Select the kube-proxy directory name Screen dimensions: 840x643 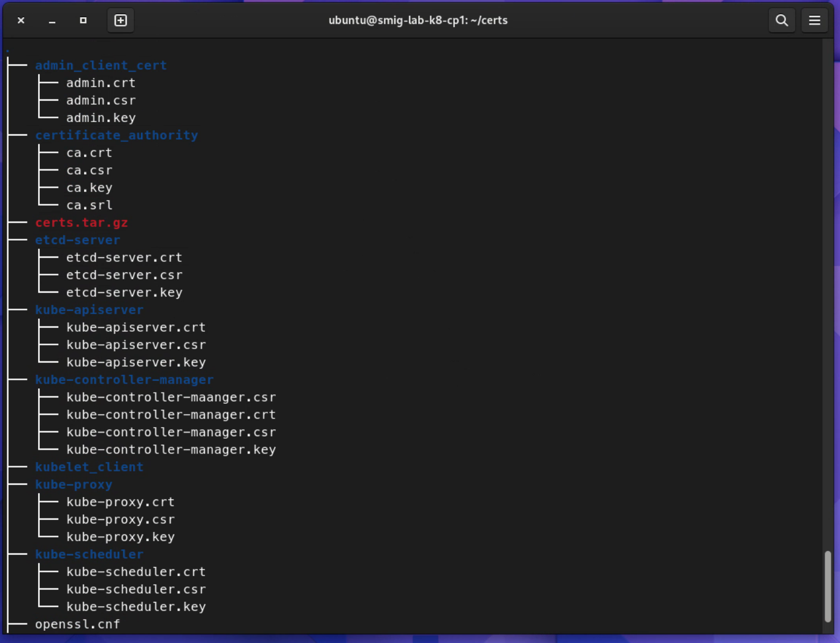point(74,484)
